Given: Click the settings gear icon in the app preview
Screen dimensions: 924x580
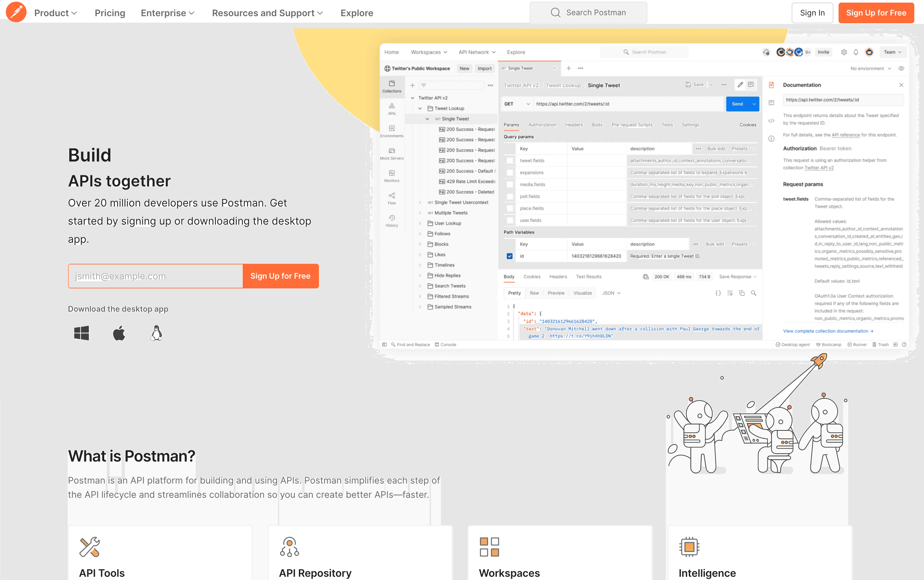Looking at the screenshot, I should tap(844, 52).
